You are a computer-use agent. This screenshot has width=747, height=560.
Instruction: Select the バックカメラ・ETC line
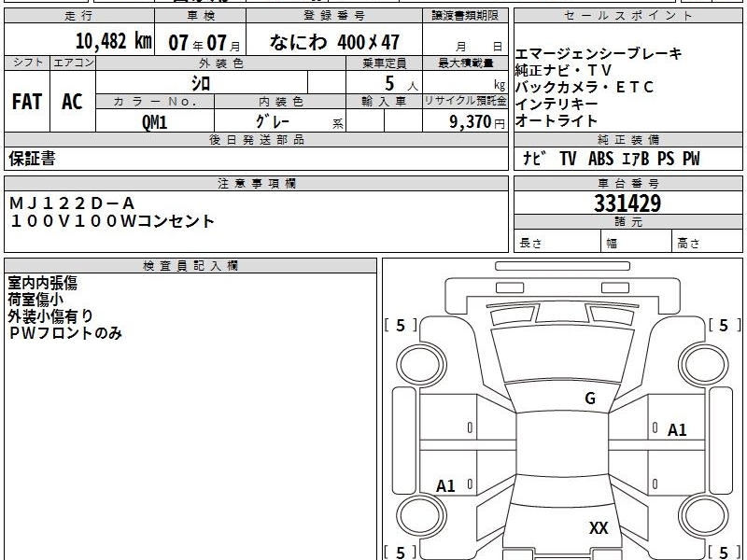click(585, 87)
